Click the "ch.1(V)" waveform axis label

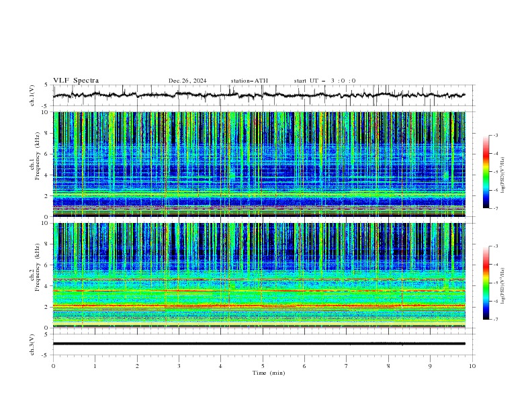pos(32,95)
